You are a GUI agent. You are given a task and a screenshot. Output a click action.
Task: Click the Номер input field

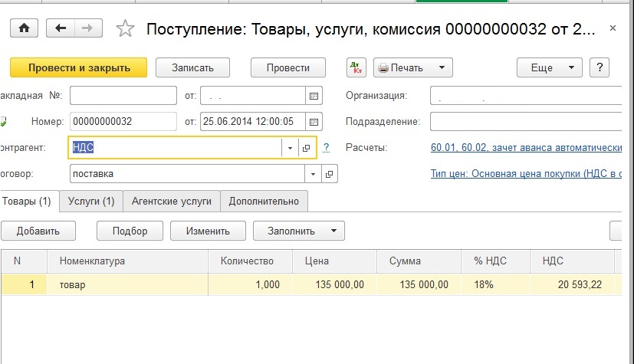point(123,122)
